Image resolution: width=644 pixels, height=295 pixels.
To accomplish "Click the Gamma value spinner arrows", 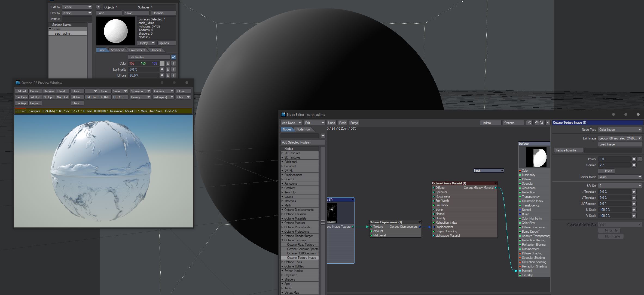I will (634, 165).
